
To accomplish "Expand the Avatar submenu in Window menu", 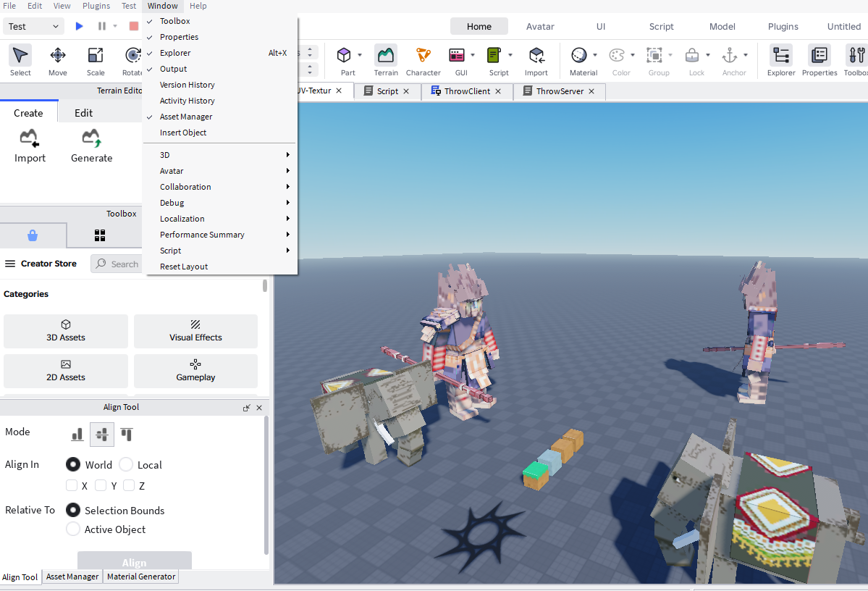I will coord(220,171).
